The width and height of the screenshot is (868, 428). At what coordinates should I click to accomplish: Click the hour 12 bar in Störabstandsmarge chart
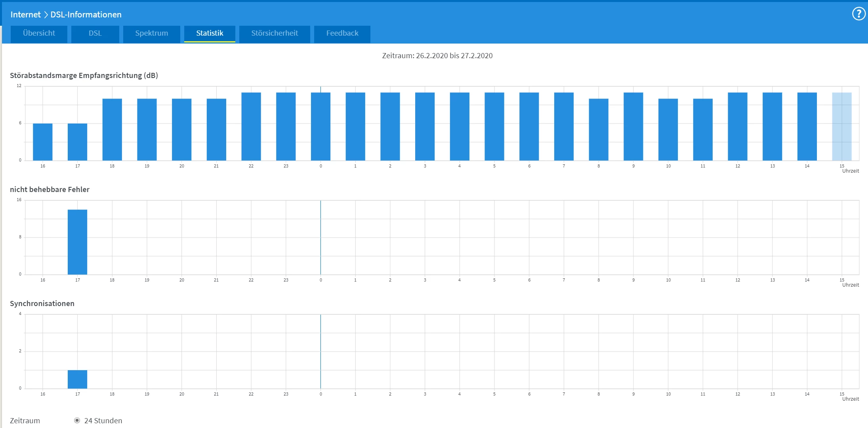pos(738,127)
